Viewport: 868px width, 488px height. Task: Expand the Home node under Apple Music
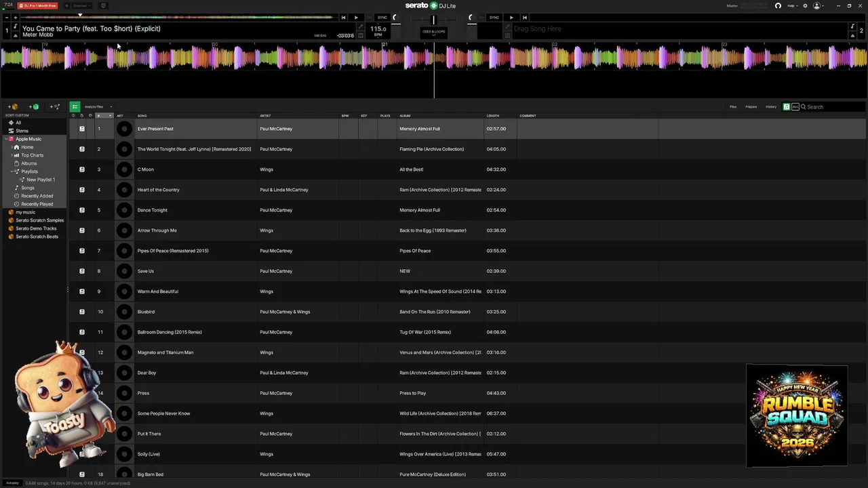(x=11, y=147)
